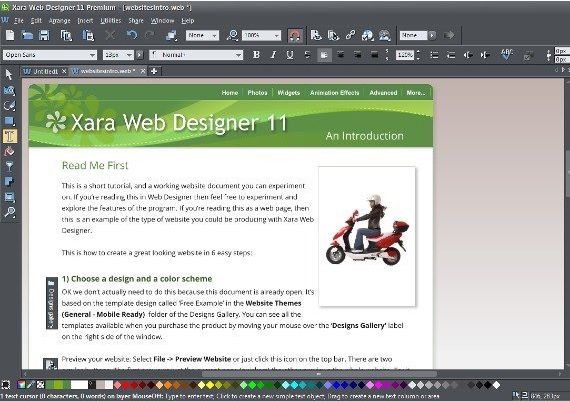Open the Utilities menu
The image size is (570, 401).
tap(111, 21)
